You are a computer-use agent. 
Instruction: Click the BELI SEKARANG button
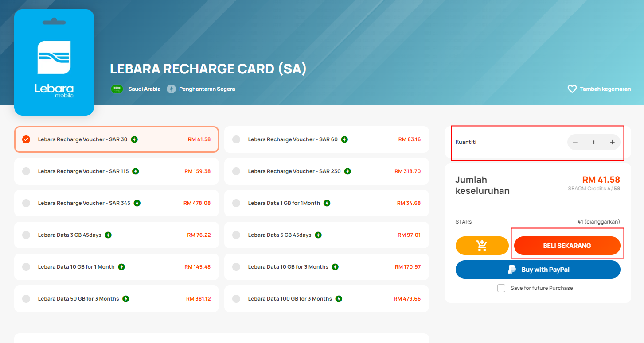[567, 246]
